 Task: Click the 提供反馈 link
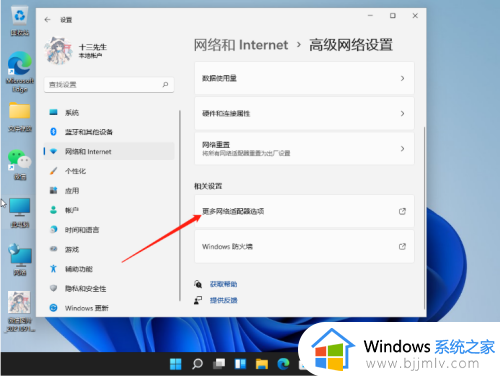pyautogui.click(x=223, y=300)
